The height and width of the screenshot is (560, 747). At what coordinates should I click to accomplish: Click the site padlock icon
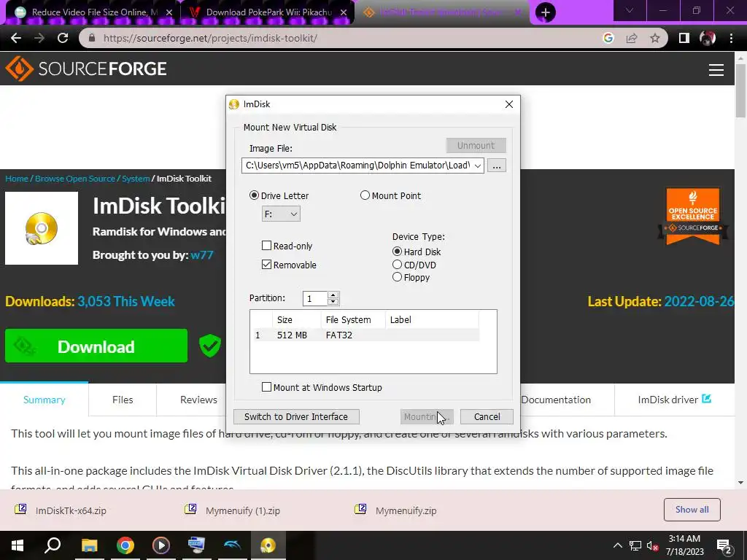coord(92,38)
